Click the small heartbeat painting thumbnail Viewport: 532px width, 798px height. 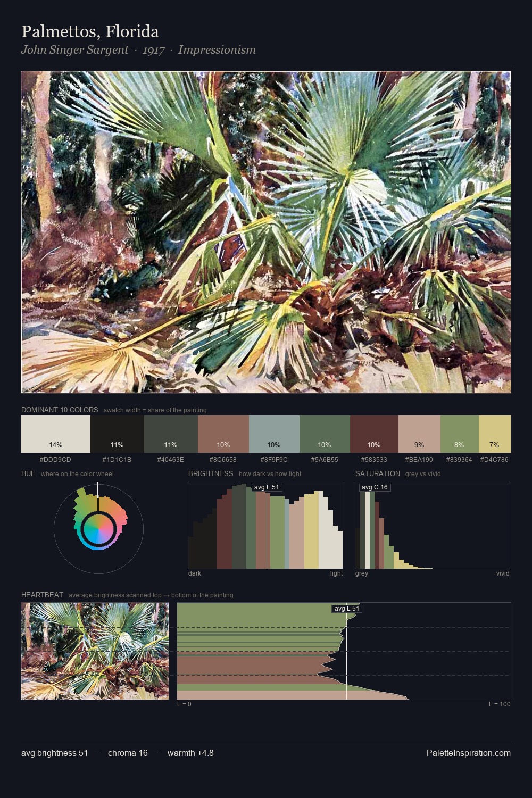point(95,651)
